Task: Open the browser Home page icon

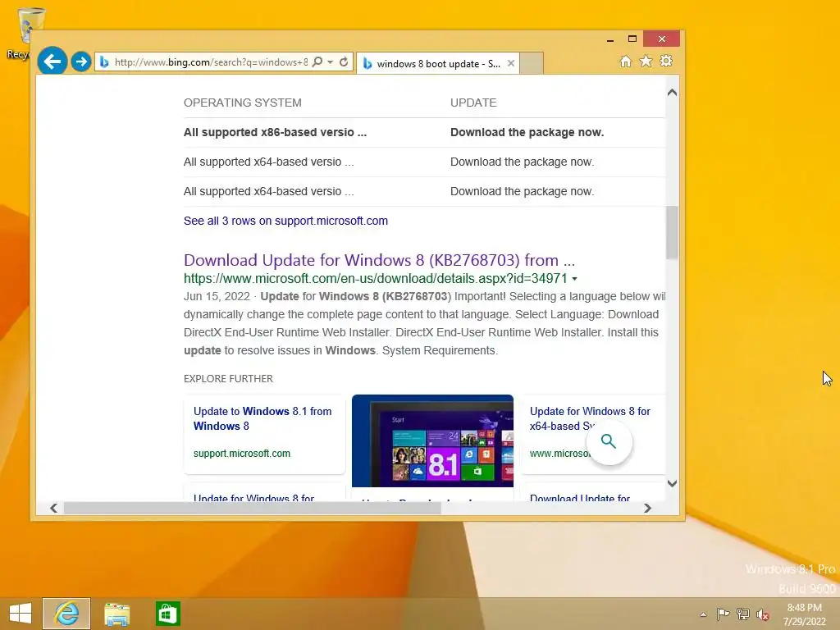Action: 625,61
